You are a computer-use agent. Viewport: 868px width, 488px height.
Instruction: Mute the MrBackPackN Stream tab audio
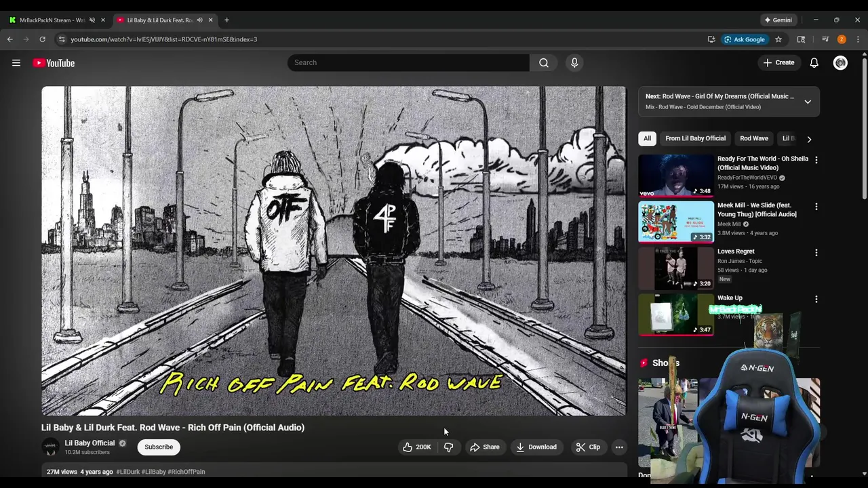click(92, 20)
